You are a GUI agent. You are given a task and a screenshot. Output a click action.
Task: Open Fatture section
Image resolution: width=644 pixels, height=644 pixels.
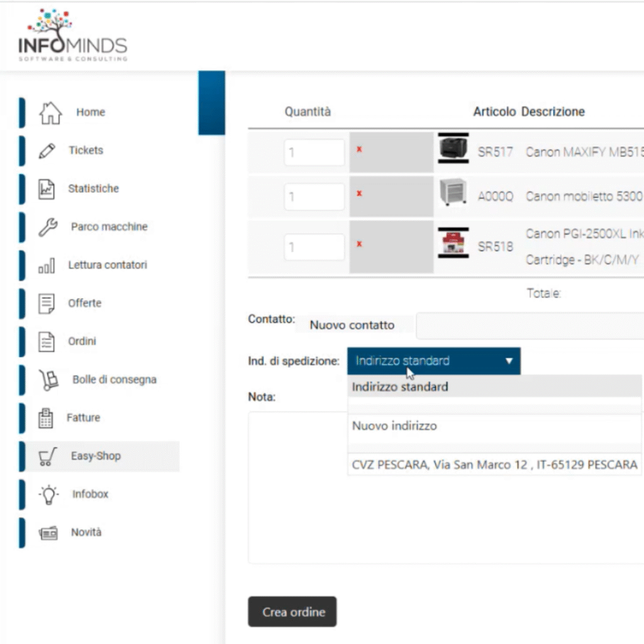(x=84, y=418)
